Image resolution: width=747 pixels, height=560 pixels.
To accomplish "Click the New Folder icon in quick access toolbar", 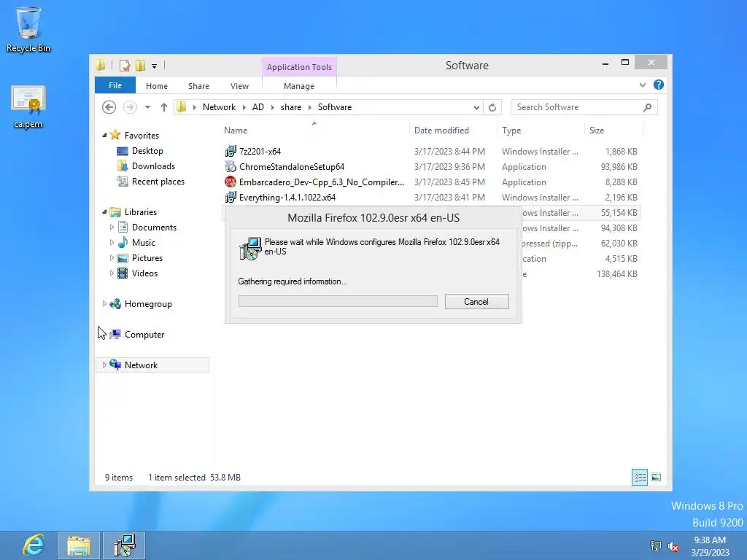I will click(140, 66).
